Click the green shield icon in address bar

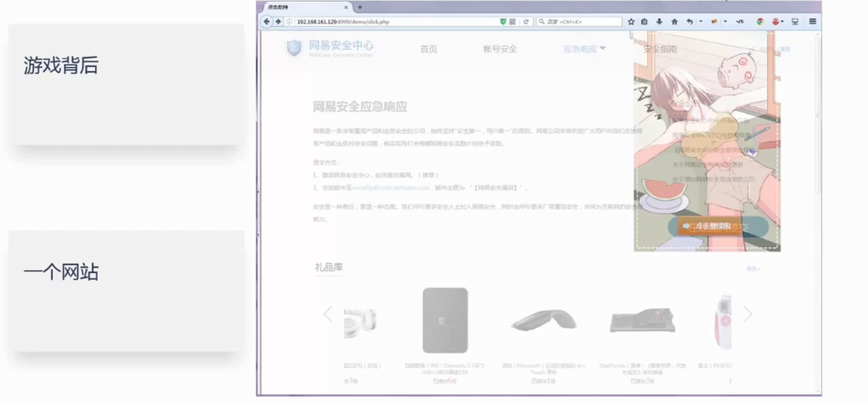click(x=503, y=22)
